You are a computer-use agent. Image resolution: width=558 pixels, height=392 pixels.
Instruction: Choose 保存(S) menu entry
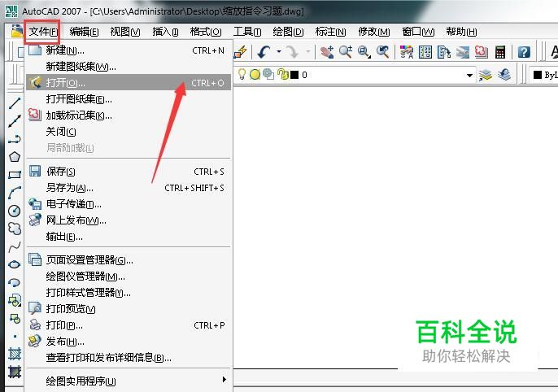tap(129, 172)
